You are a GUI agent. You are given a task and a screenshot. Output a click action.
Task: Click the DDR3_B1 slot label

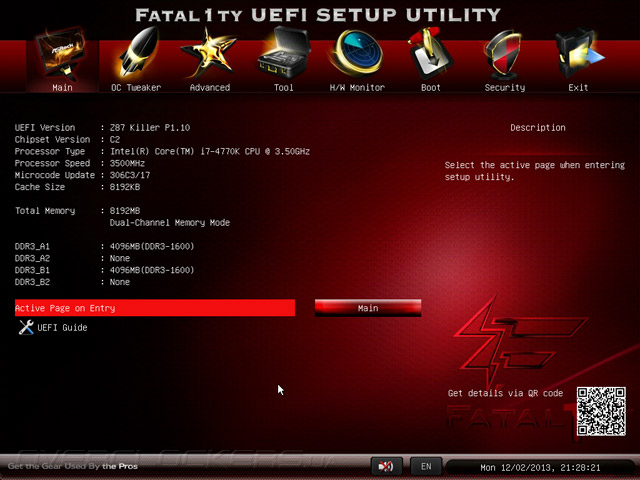[x=32, y=270]
